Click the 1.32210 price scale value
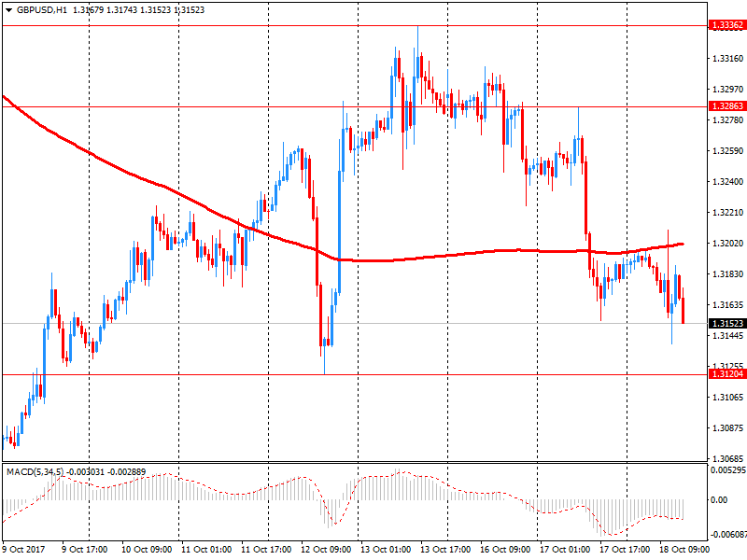The width and height of the screenshot is (747, 560). (x=728, y=213)
